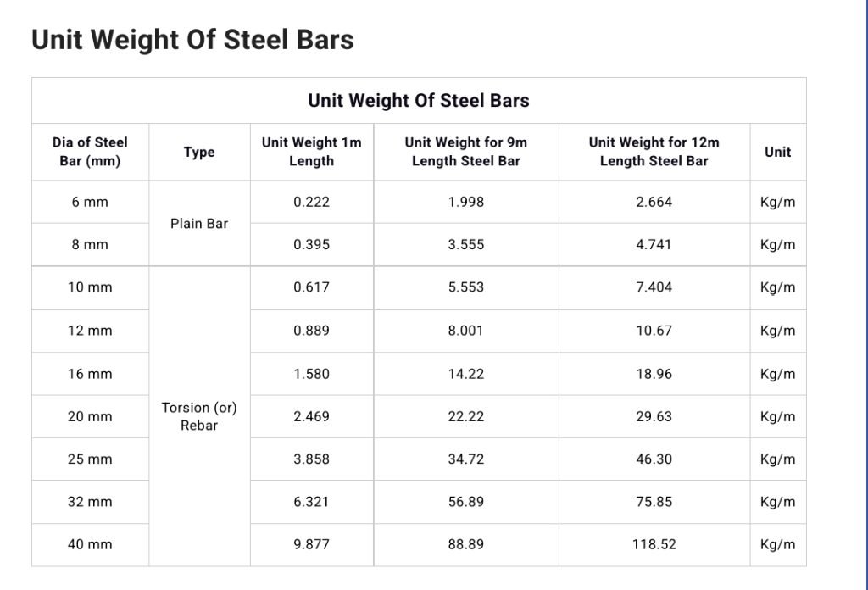Click the Dia of Steel Bar (mm) header
This screenshot has width=868, height=590.
coord(90,152)
